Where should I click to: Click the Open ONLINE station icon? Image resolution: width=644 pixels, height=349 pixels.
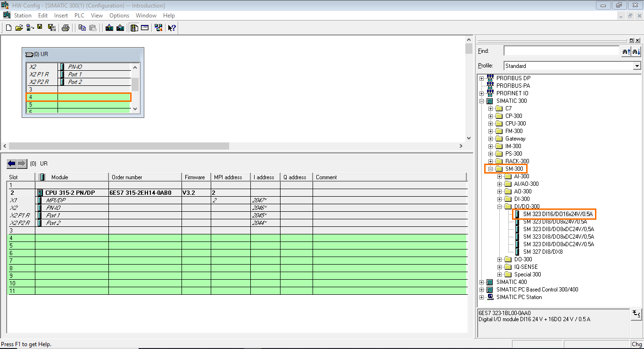[x=30, y=28]
